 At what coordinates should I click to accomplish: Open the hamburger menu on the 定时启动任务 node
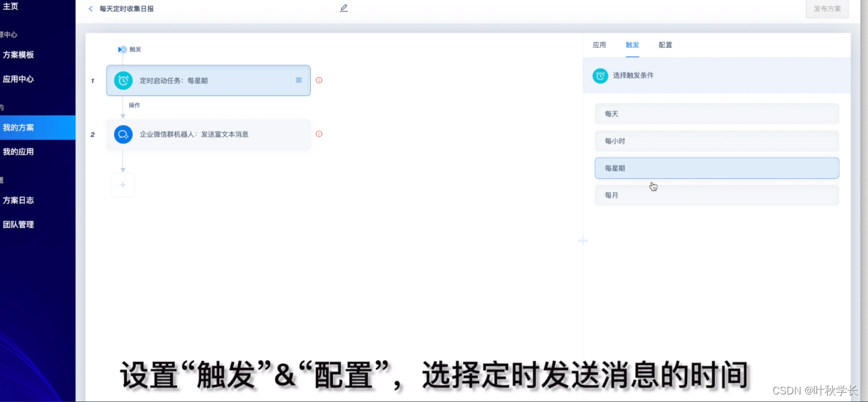coord(298,80)
